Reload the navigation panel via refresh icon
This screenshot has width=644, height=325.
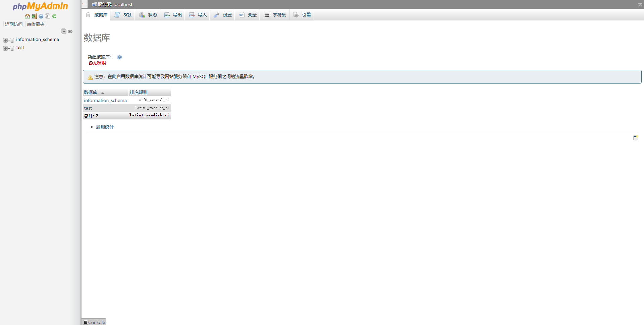[x=54, y=16]
